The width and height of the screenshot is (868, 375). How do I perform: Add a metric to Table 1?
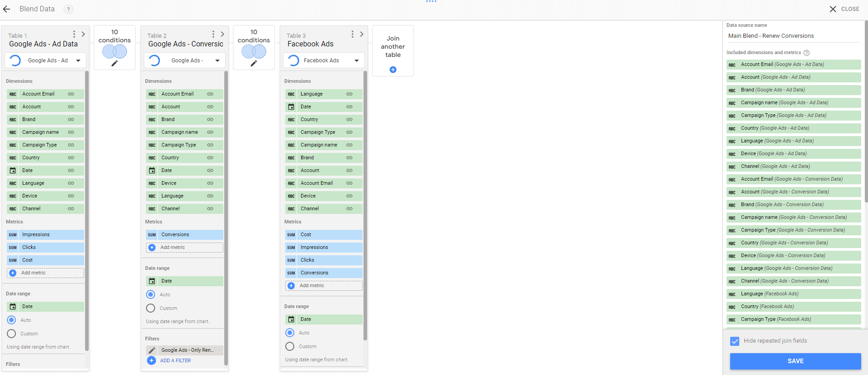coord(45,273)
